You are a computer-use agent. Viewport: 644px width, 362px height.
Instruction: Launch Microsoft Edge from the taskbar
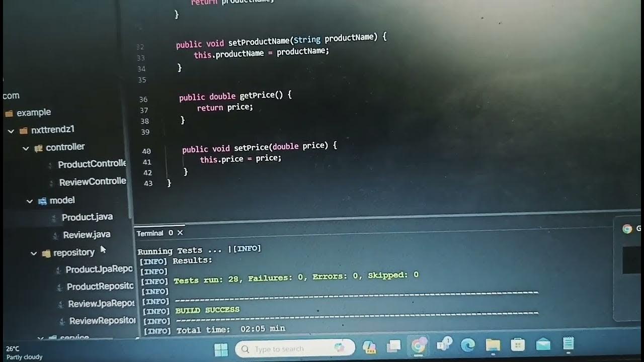[x=468, y=344]
